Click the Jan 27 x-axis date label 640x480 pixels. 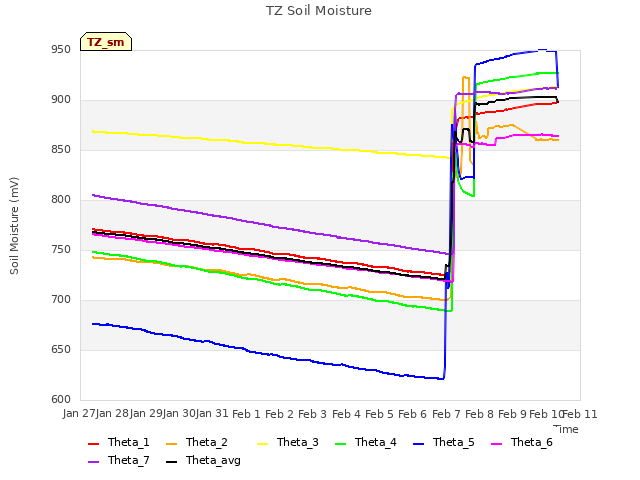click(79, 414)
